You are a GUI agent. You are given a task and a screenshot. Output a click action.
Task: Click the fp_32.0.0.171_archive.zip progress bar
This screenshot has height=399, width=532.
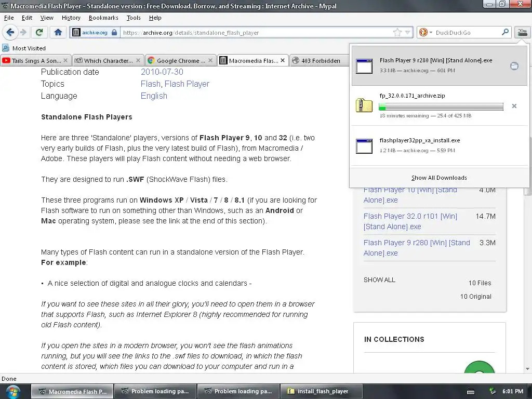tap(441, 107)
